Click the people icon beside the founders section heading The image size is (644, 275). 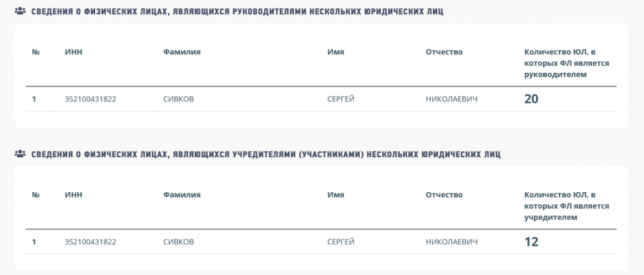(x=20, y=154)
